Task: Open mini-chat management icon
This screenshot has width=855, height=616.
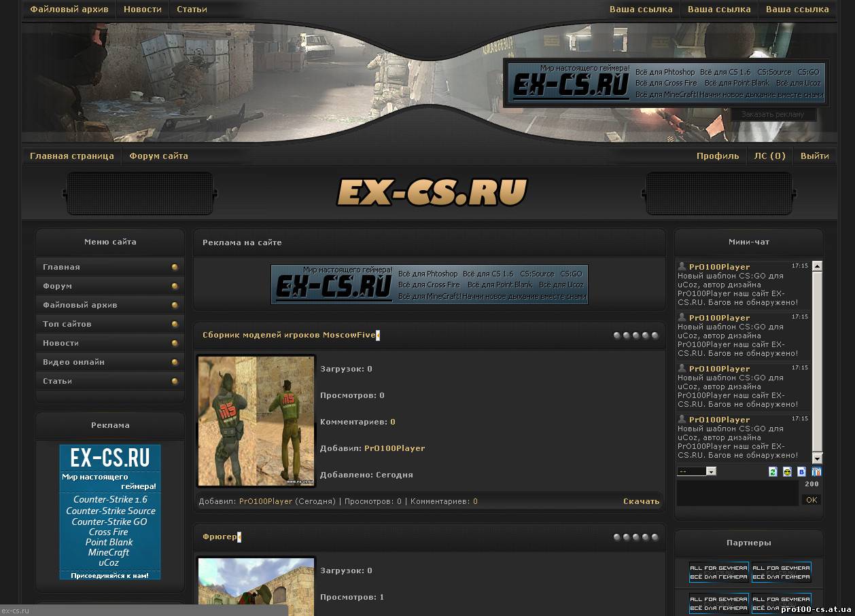Action: coord(816,471)
